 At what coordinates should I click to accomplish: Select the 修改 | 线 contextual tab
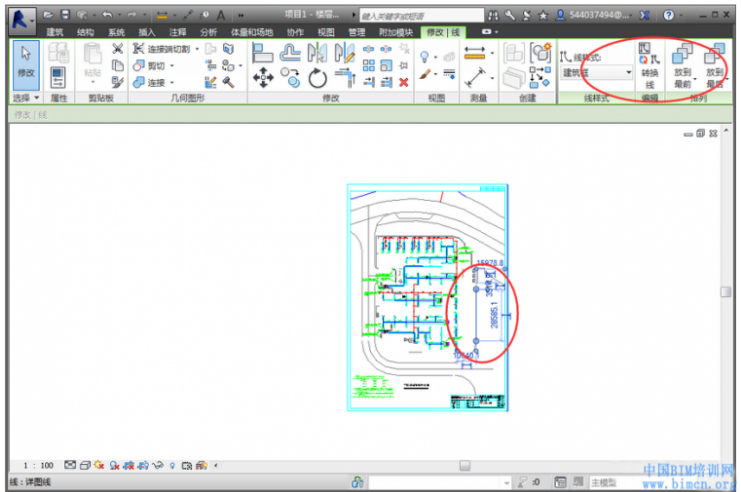coord(443,32)
